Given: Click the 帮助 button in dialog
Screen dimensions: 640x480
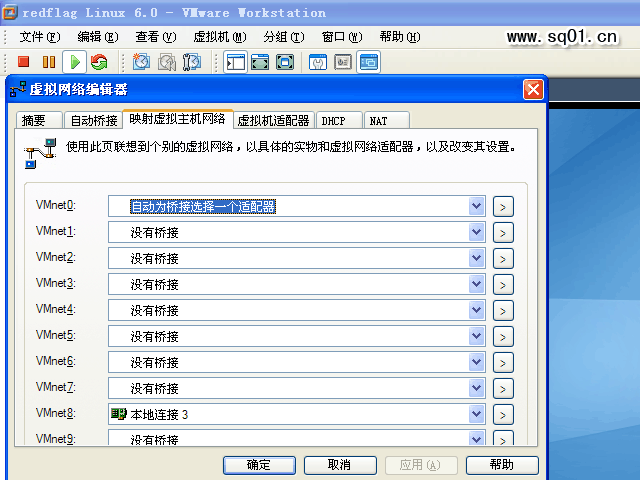Looking at the screenshot, I should click(502, 465).
